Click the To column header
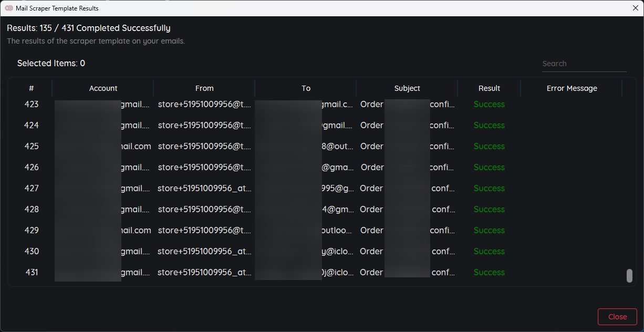The width and height of the screenshot is (644, 332). pyautogui.click(x=306, y=88)
